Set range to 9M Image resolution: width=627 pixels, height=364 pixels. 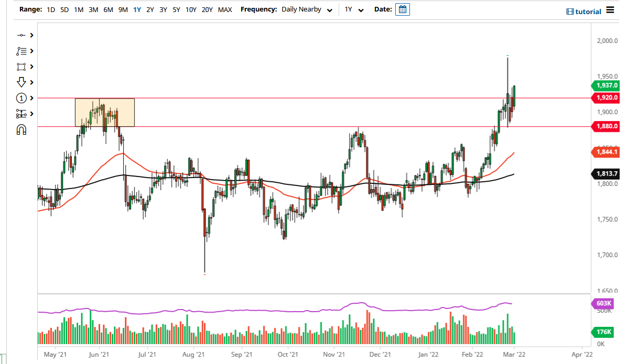coord(123,9)
